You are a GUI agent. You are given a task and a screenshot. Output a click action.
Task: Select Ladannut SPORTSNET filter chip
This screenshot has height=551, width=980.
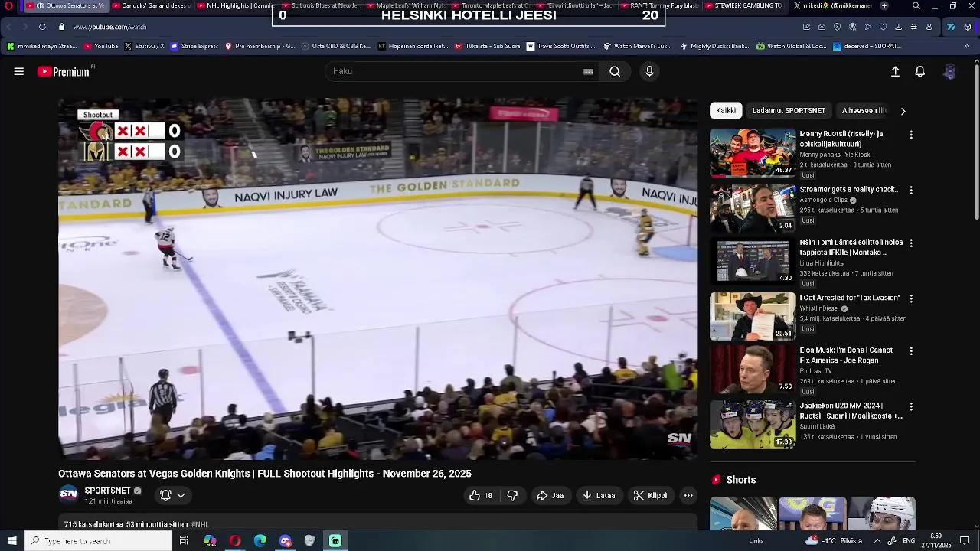click(789, 111)
